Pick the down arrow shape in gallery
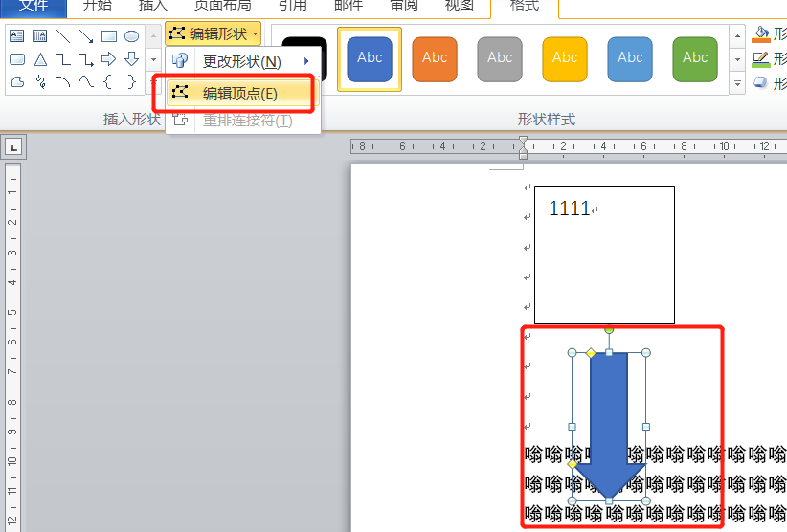 pos(132,59)
